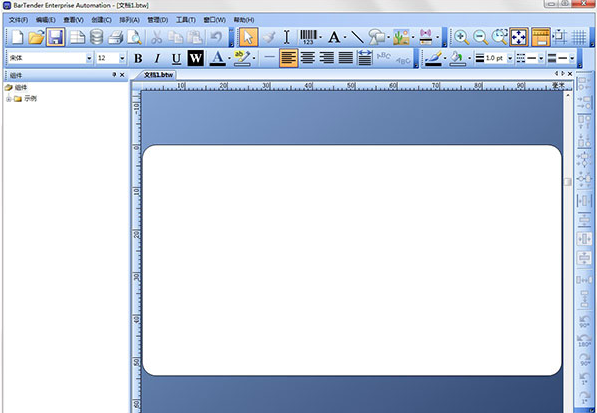
Task: Toggle rulers display button
Action: pos(541,37)
